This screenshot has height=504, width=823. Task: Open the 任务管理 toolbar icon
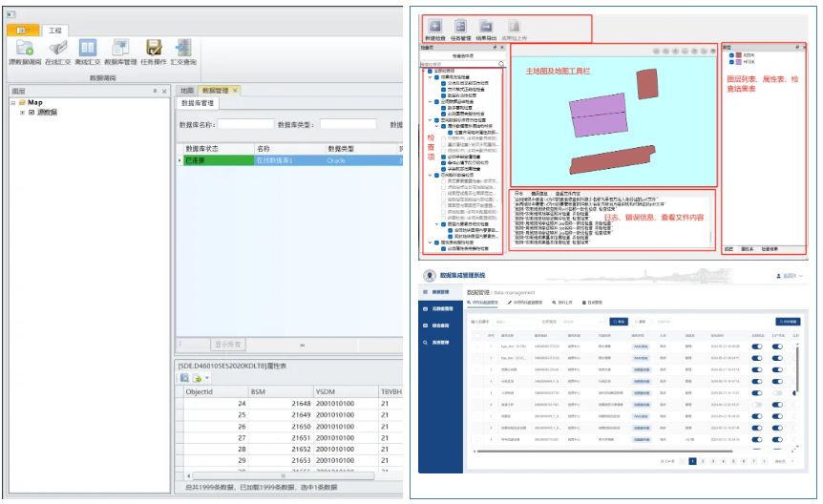(x=461, y=28)
